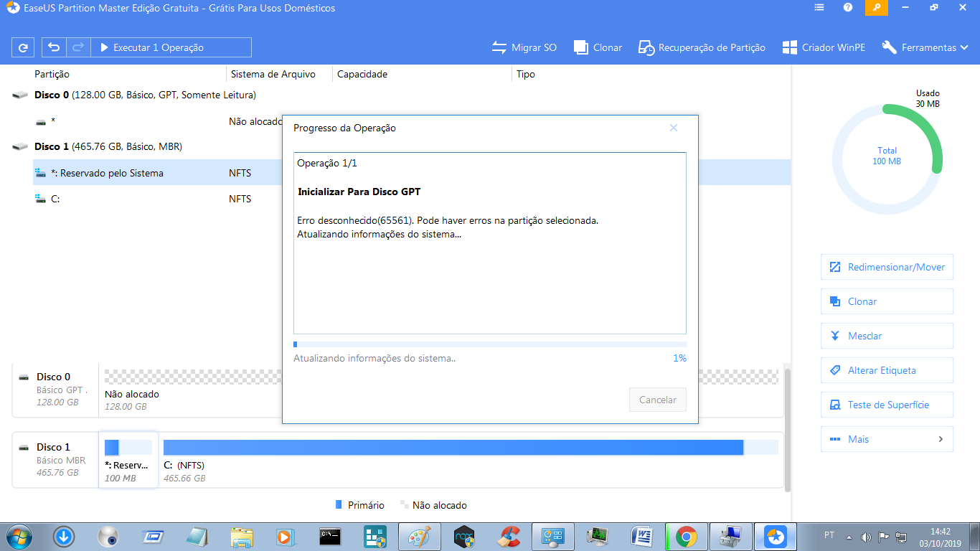The image size is (980, 551).
Task: Open the command prompt in taskbar
Action: pyautogui.click(x=329, y=536)
